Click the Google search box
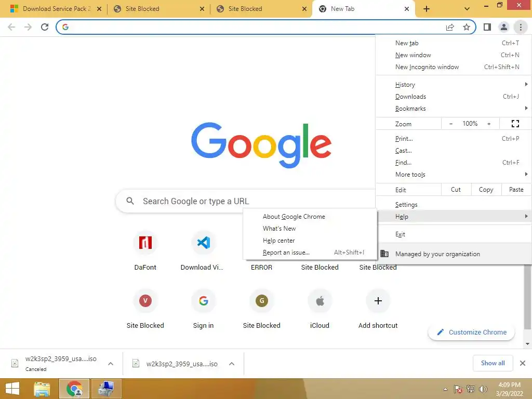The height and width of the screenshot is (399, 532). click(x=246, y=201)
